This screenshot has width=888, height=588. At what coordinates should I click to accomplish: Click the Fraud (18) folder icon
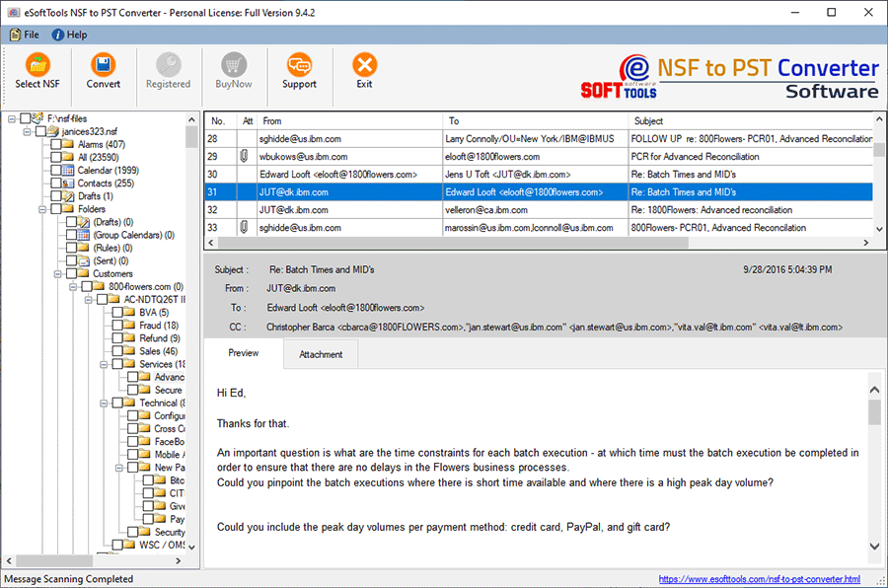129,326
